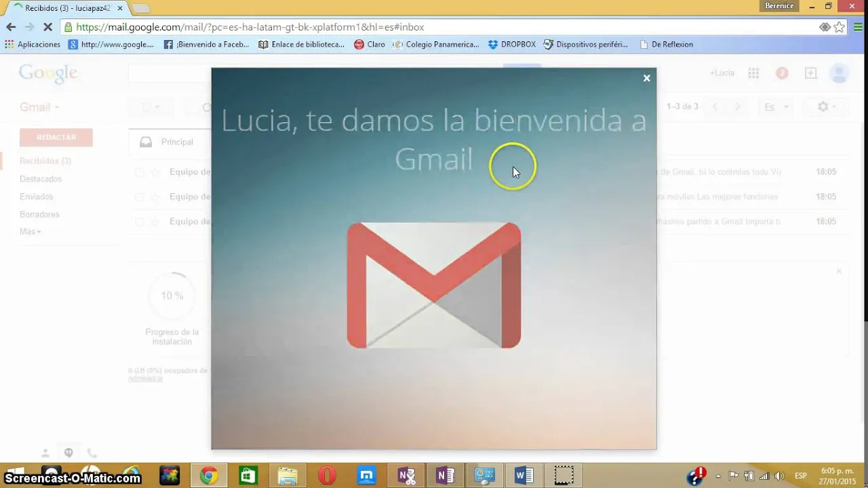Star the 'Las mejores funciones' email

155,197
